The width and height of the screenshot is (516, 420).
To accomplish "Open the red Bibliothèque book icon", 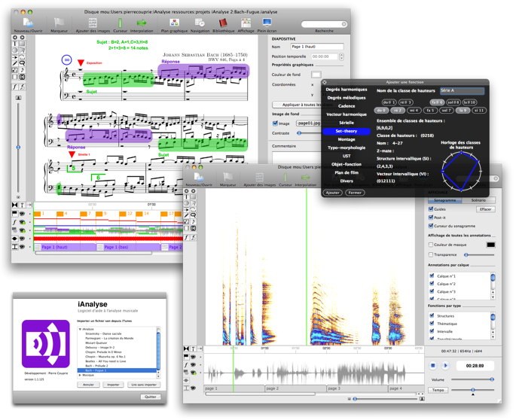I will (224, 23).
